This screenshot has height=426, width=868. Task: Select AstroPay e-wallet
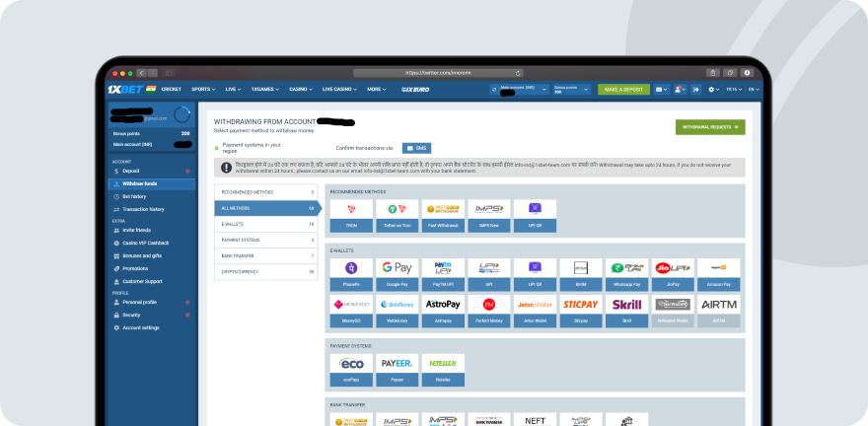click(443, 311)
